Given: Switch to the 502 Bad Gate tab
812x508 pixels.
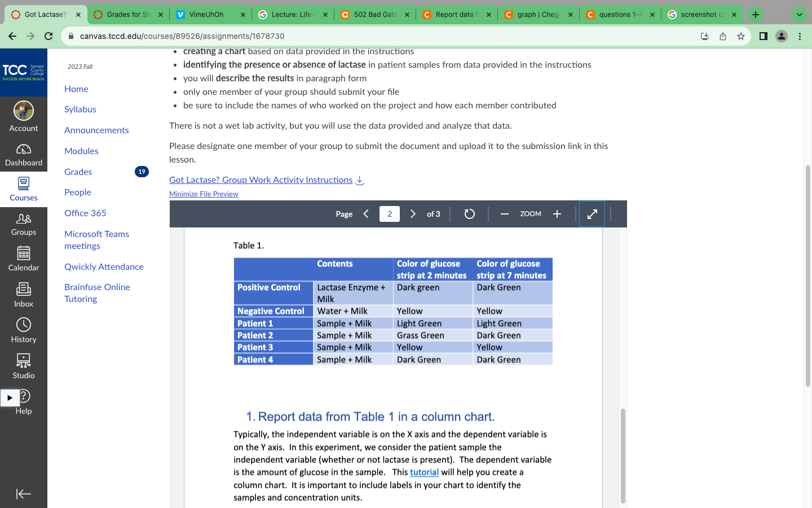Looking at the screenshot, I should (x=374, y=15).
